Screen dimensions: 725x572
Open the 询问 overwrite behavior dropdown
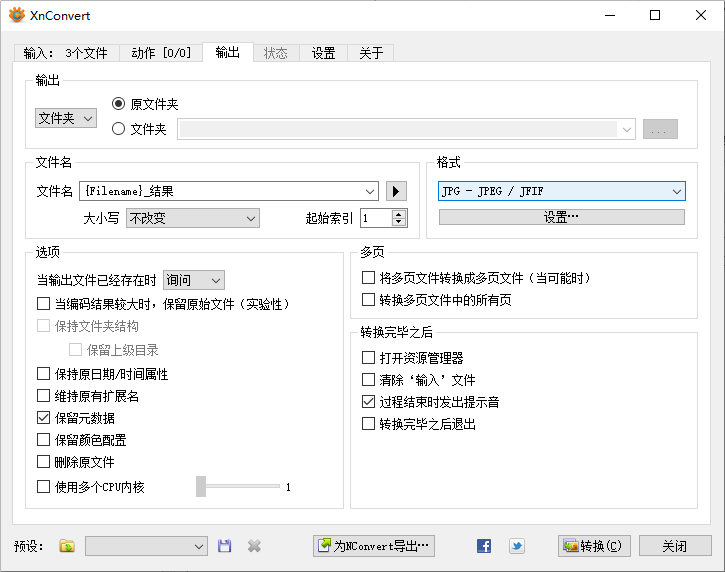point(194,280)
